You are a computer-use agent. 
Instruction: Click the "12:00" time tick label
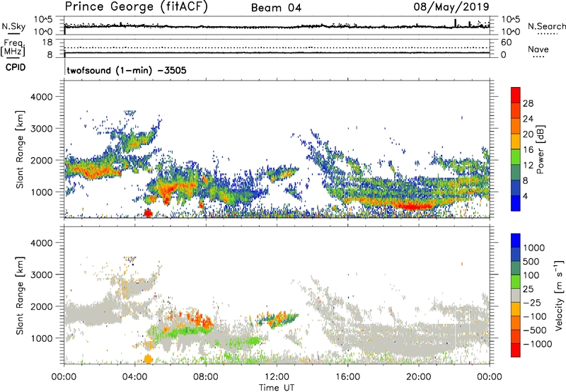click(x=277, y=377)
